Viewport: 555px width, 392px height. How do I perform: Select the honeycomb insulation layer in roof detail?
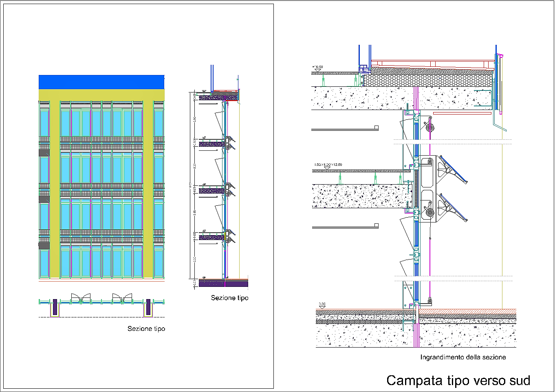click(x=427, y=80)
